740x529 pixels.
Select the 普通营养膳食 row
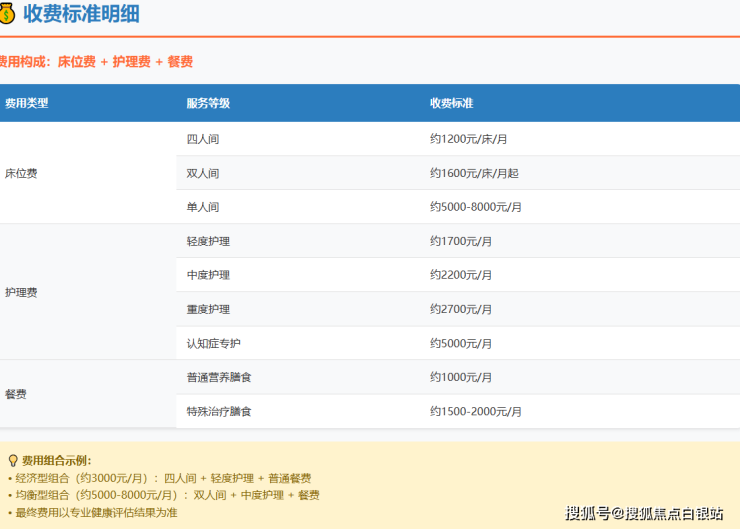click(x=219, y=377)
